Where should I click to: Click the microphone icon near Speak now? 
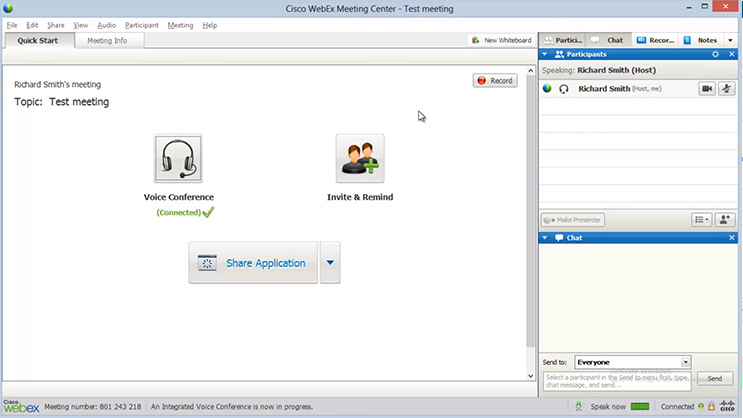tap(579, 406)
